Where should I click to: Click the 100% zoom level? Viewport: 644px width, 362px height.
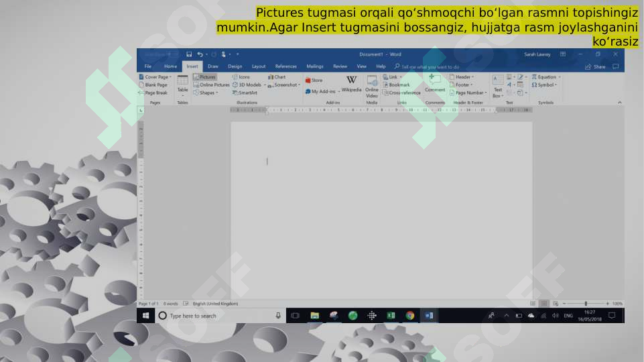click(x=617, y=304)
